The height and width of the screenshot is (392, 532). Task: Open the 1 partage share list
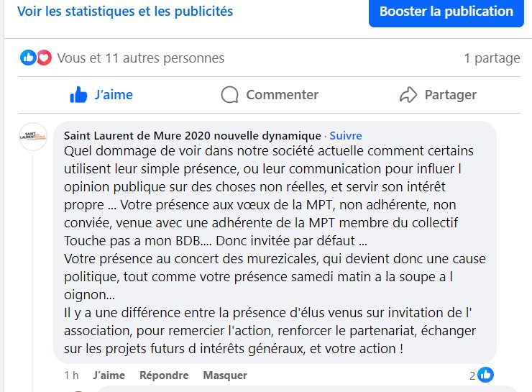[492, 58]
